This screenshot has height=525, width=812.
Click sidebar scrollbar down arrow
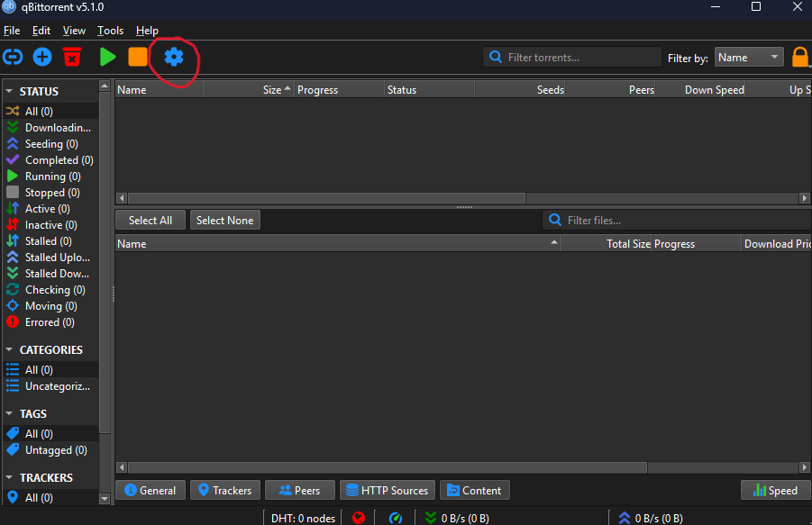(105, 499)
